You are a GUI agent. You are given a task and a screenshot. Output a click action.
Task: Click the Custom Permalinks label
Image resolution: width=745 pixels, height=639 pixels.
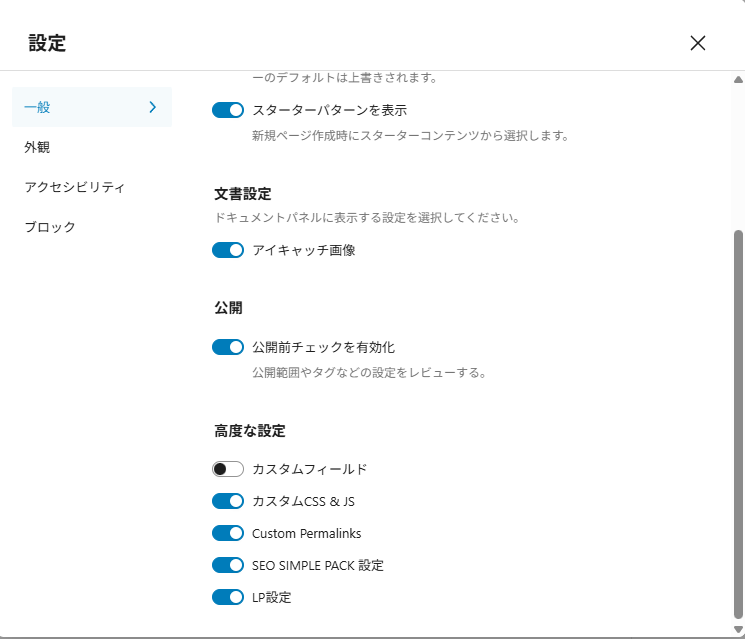tap(307, 533)
